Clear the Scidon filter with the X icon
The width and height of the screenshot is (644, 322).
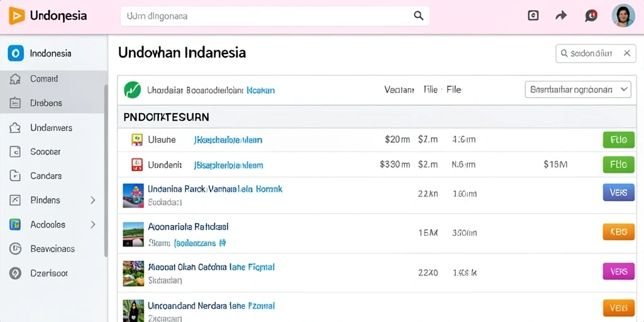pyautogui.click(x=627, y=53)
